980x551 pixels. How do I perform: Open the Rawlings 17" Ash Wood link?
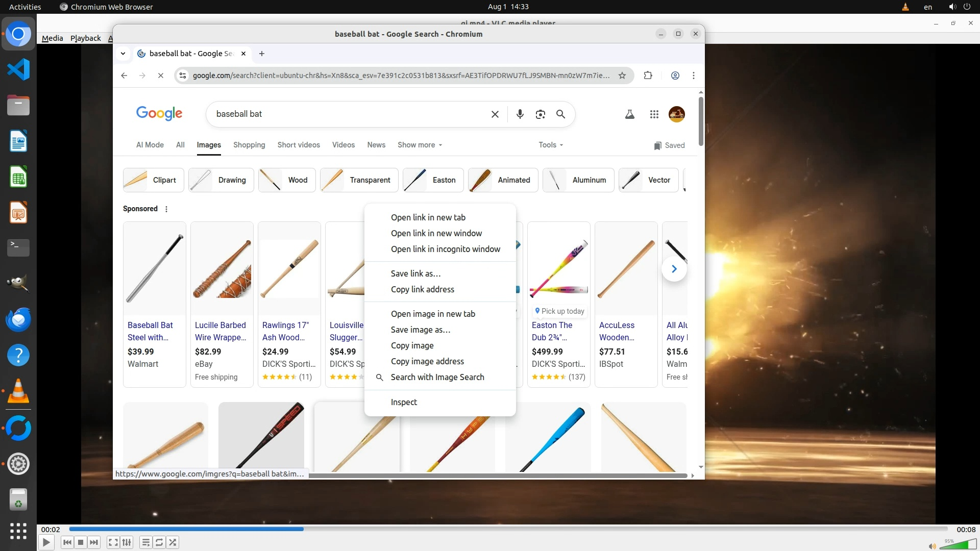click(x=285, y=331)
